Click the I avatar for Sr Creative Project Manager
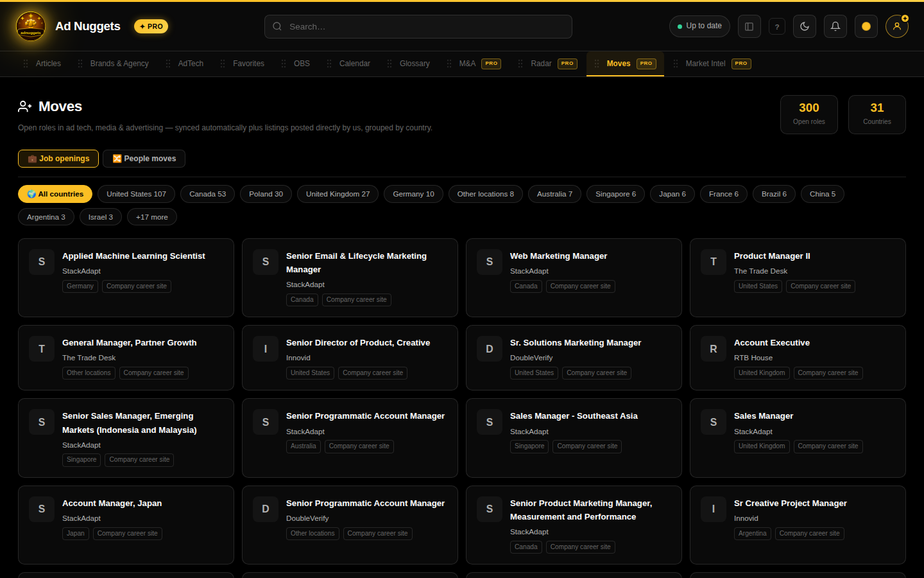Viewport: 924px width, 578px height. (x=714, y=509)
